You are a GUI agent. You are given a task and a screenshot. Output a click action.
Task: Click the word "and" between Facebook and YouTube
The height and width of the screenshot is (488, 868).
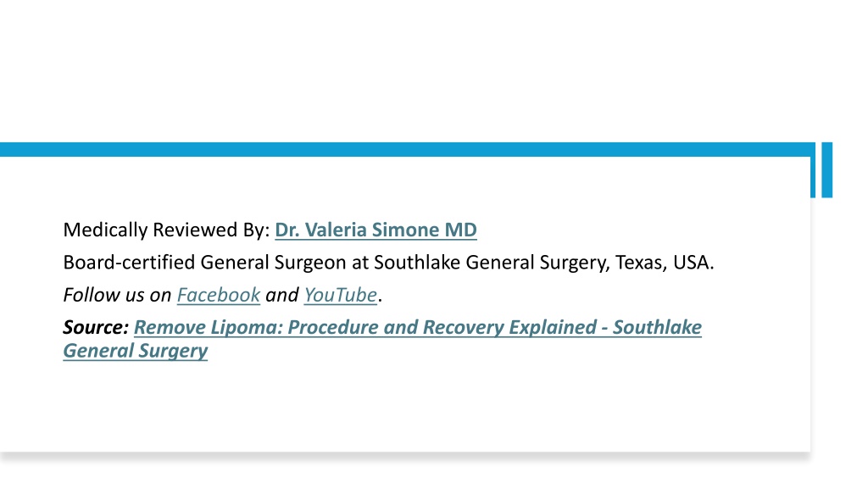coord(282,295)
